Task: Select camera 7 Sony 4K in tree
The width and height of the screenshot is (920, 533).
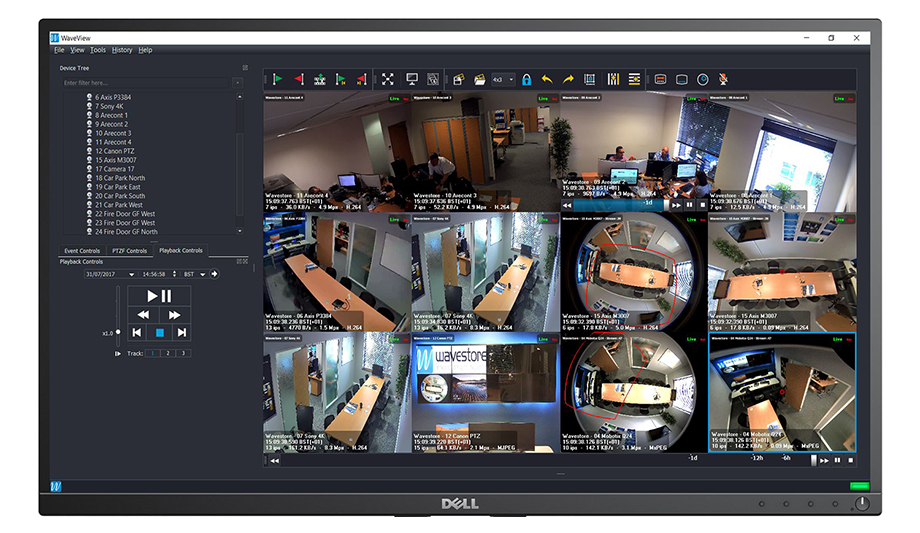Action: click(x=109, y=106)
